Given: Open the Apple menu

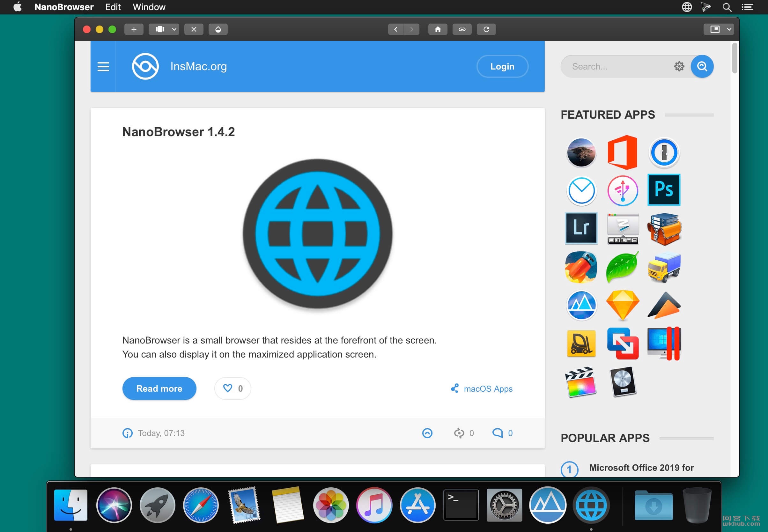Looking at the screenshot, I should coord(17,7).
